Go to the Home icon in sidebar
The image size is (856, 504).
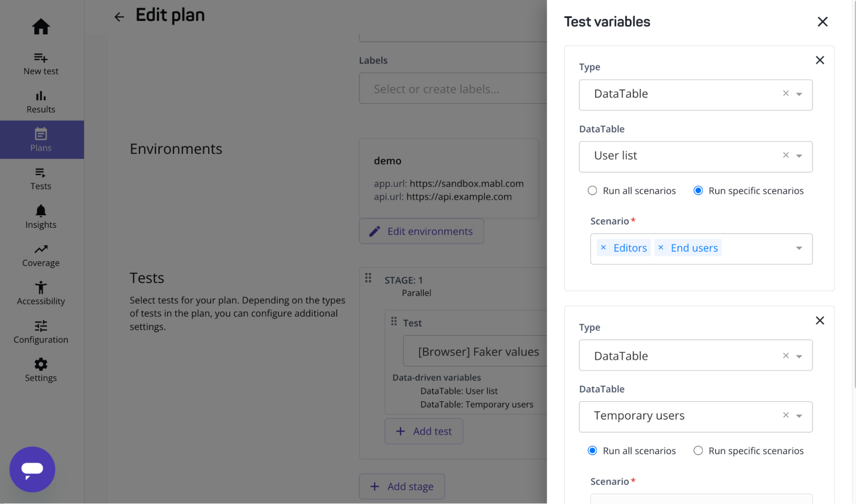click(x=41, y=27)
